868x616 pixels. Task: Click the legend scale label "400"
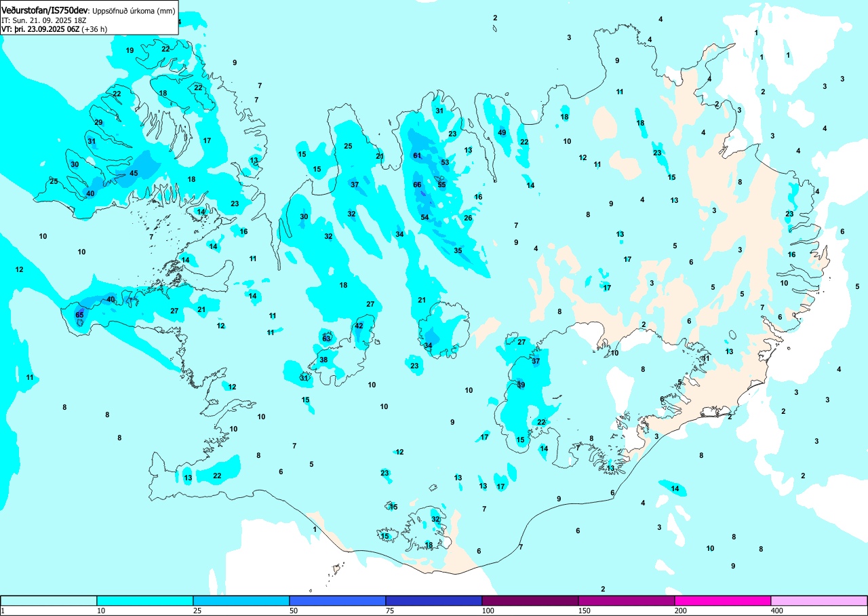click(x=778, y=611)
